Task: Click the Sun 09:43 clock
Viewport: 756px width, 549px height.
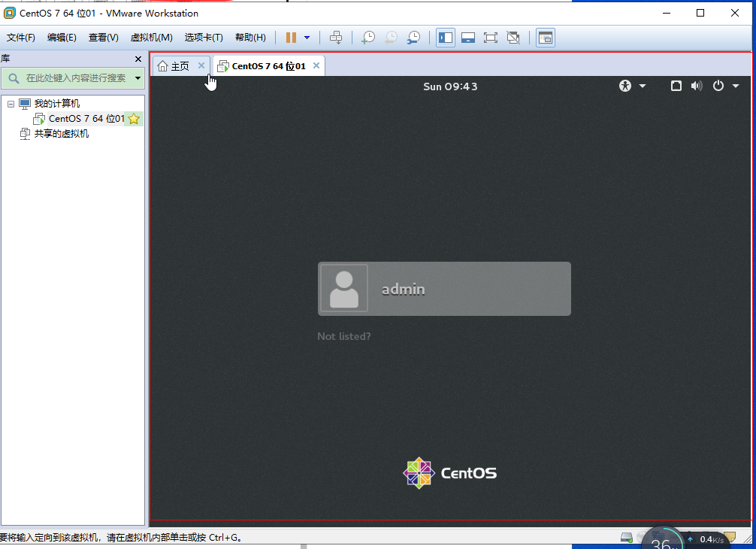Action: click(x=450, y=86)
